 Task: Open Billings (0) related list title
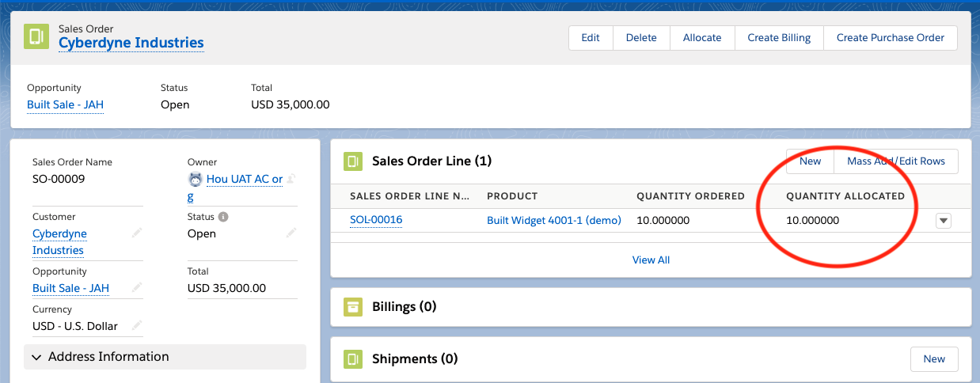[405, 307]
